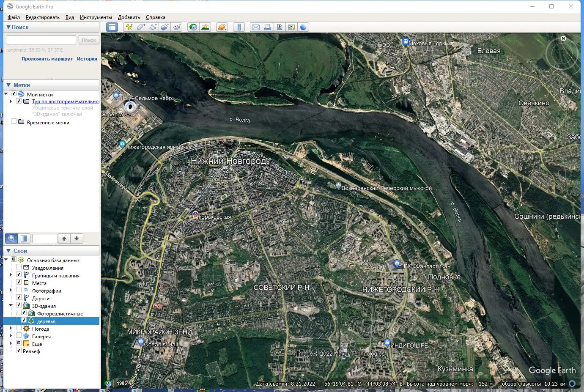Add an image overlay from the toolbar
Viewport: 584px width, 392px height.
point(165,27)
